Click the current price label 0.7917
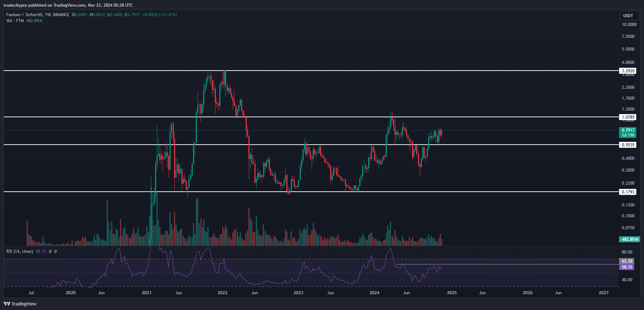644x310 pixels. pos(628,130)
